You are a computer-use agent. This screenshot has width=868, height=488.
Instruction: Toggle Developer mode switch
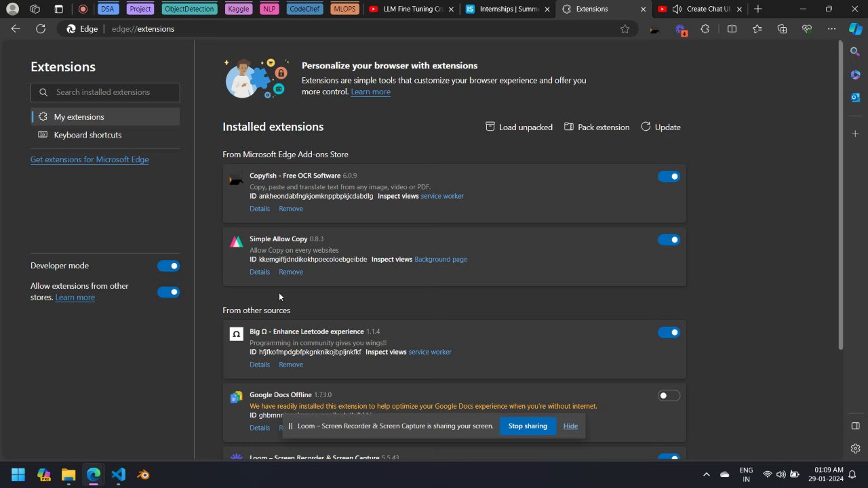pos(168,266)
